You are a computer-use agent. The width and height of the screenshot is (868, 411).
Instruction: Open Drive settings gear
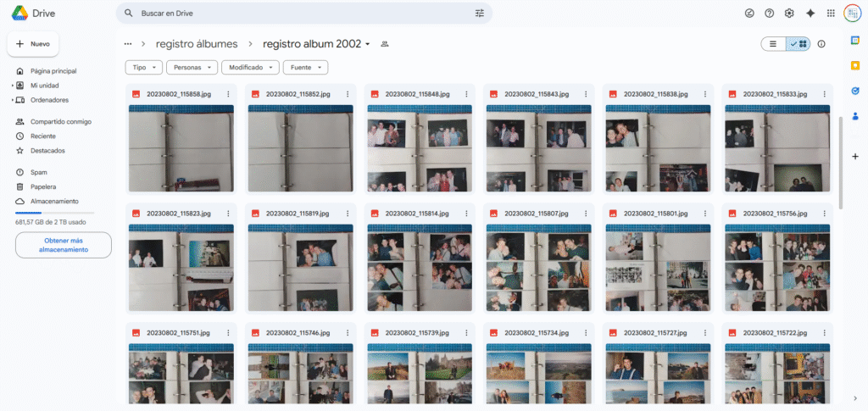789,14
